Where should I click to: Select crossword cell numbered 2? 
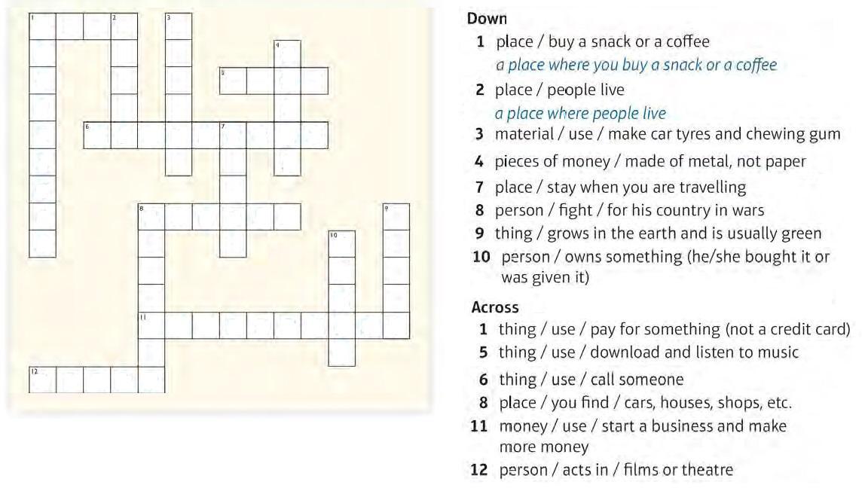pos(124,26)
